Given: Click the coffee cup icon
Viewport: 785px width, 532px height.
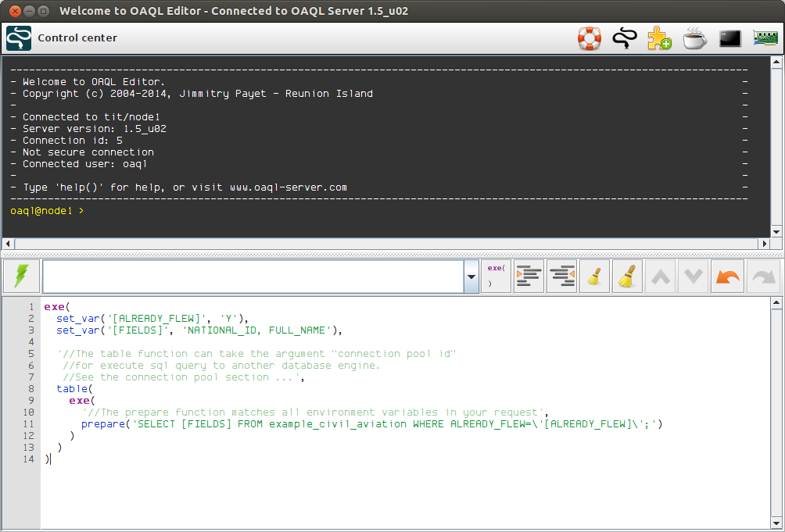Looking at the screenshot, I should click(x=694, y=38).
